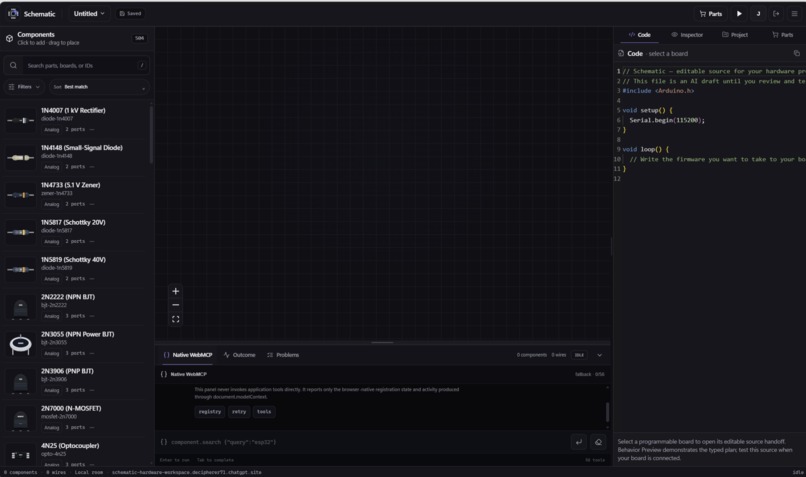The height and width of the screenshot is (477, 806).
Task: Click the 'Local room' status bar entry
Action: point(89,472)
